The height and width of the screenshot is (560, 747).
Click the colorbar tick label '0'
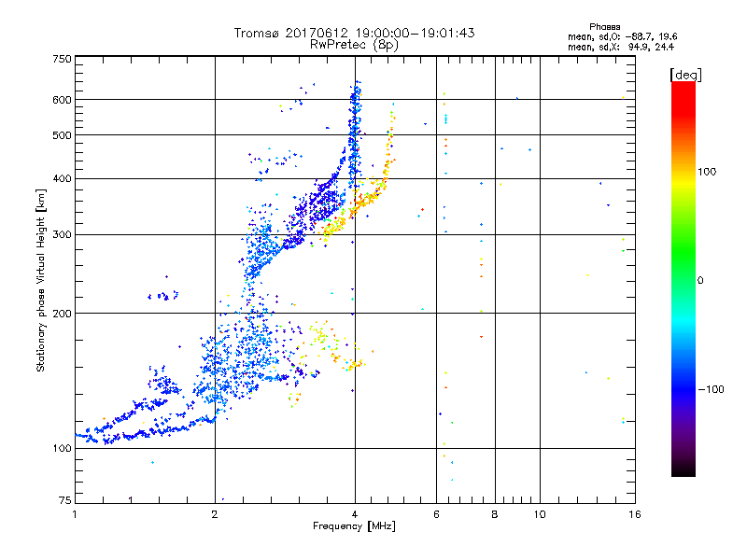coord(700,281)
